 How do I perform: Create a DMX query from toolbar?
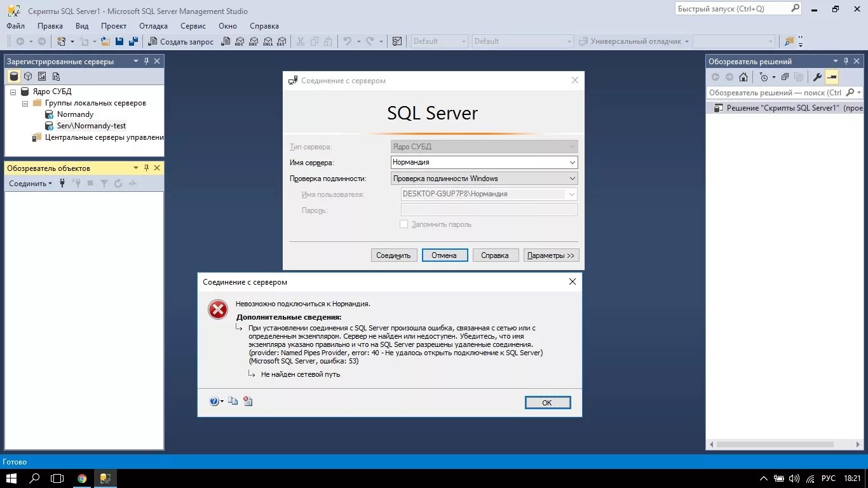(254, 41)
